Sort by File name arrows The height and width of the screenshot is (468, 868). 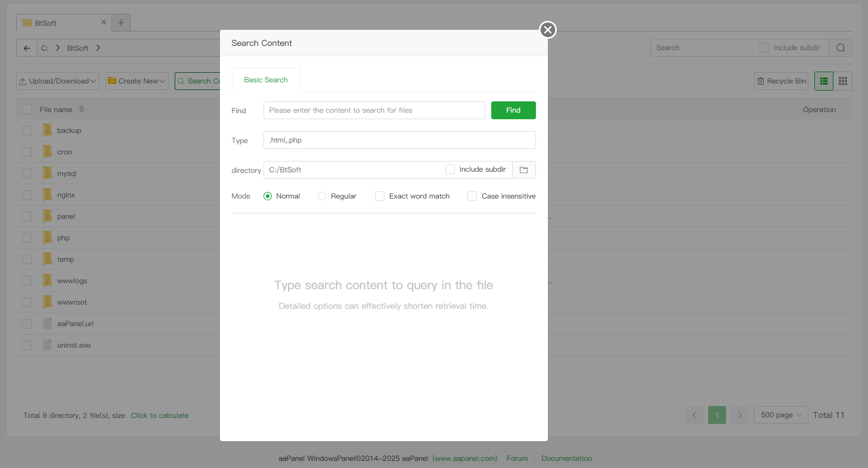coord(82,110)
